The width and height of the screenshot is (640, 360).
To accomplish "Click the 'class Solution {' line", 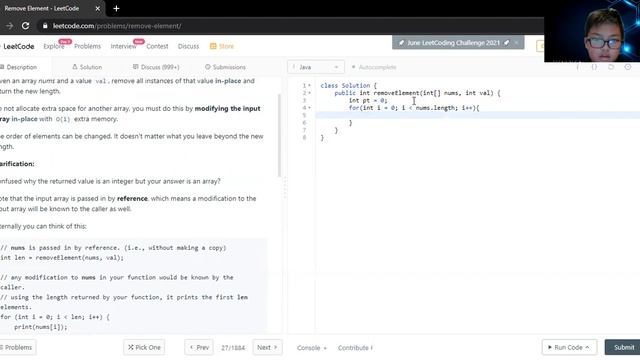I will [x=349, y=86].
